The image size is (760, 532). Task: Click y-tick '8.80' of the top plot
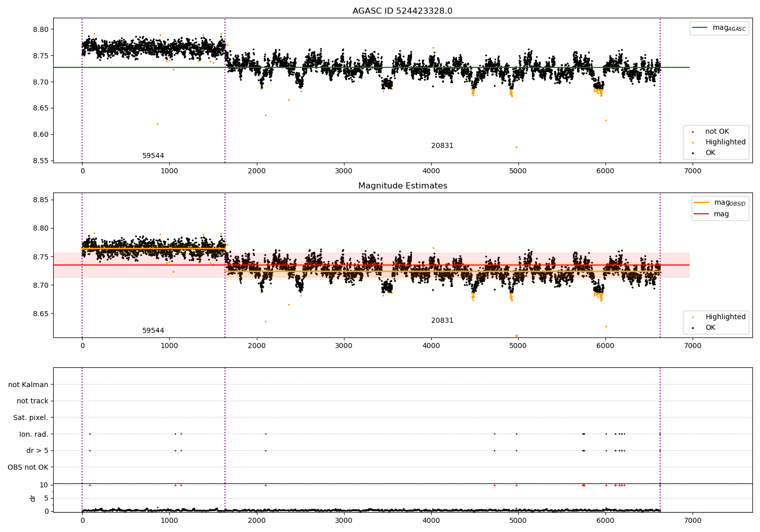pos(41,29)
